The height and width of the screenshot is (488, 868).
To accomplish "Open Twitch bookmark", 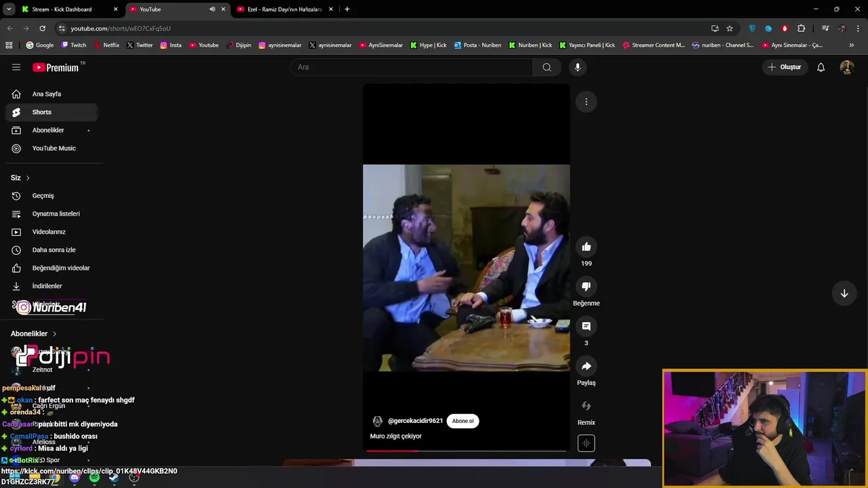I will pos(74,45).
